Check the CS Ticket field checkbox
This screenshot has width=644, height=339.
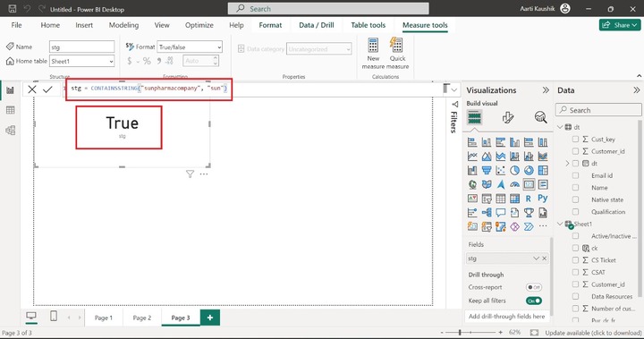[575, 260]
